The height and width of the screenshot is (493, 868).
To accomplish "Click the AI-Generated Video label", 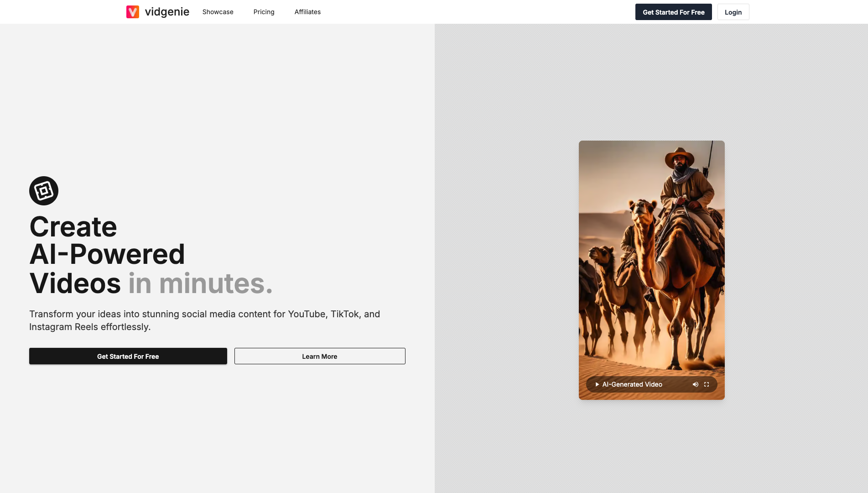I will click(x=632, y=384).
